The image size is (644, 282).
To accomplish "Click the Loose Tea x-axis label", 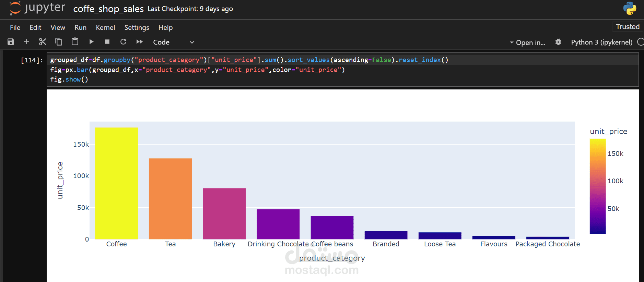I will tap(440, 244).
